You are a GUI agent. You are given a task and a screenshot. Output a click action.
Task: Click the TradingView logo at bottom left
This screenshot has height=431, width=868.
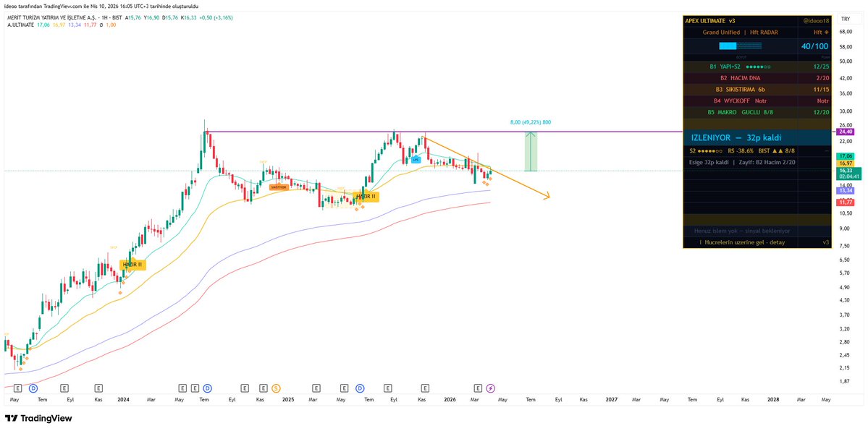(38, 418)
